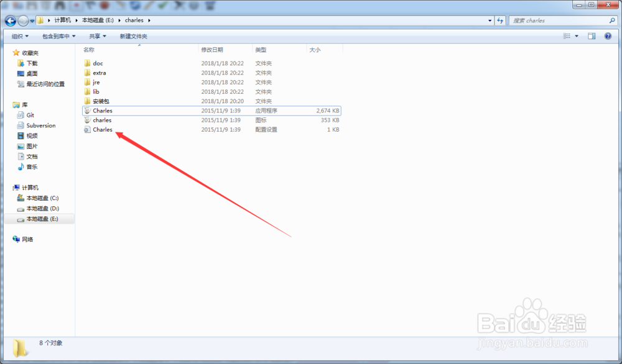
Task: Select the Charles 配置设置 file icon
Action: 87,130
